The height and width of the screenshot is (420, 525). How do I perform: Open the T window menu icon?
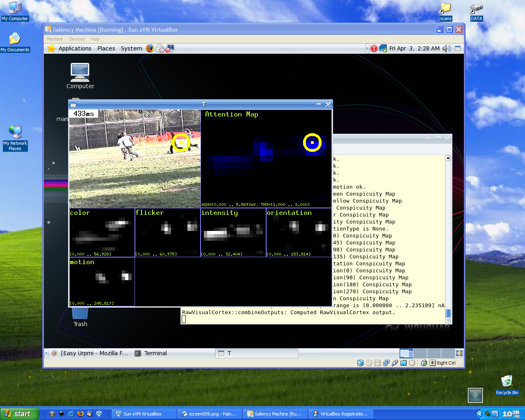point(73,105)
